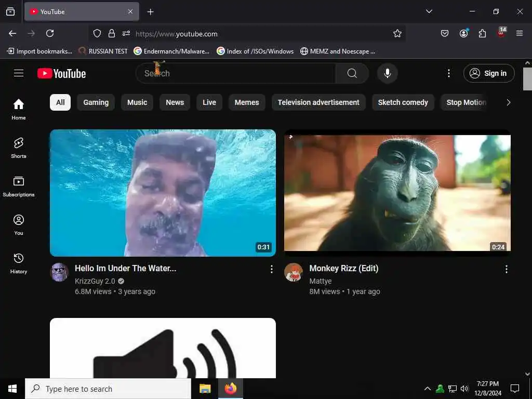Image resolution: width=532 pixels, height=399 pixels.
Task: Select the News filter chip
Action: [175, 102]
